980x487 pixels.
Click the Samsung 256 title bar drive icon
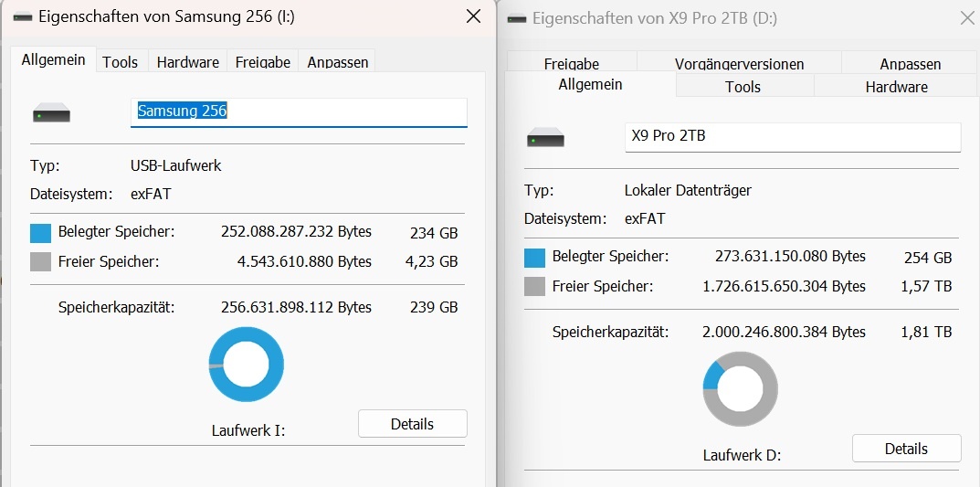[21, 17]
